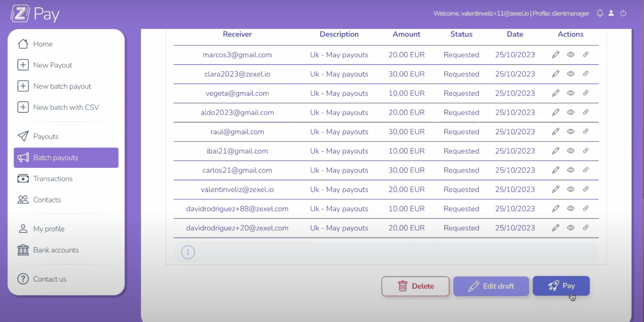View the davidrodriguez+20@zexel.com payout with eye icon

(x=571, y=228)
